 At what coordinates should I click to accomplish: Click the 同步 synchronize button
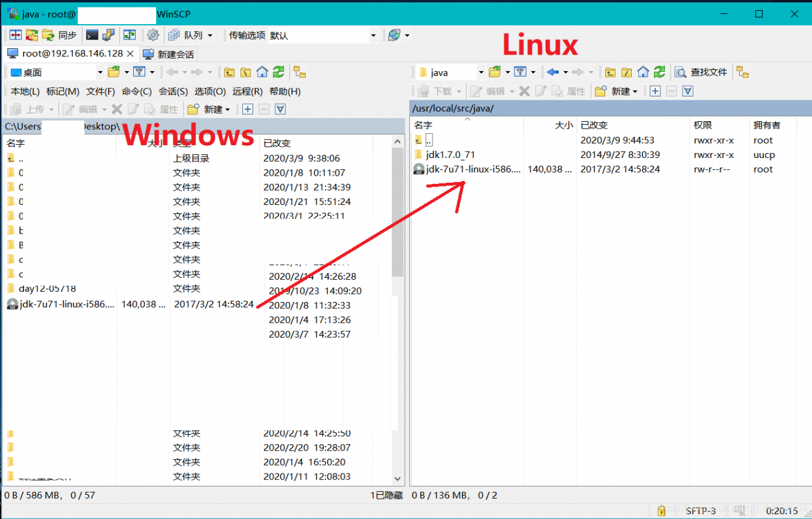click(60, 36)
